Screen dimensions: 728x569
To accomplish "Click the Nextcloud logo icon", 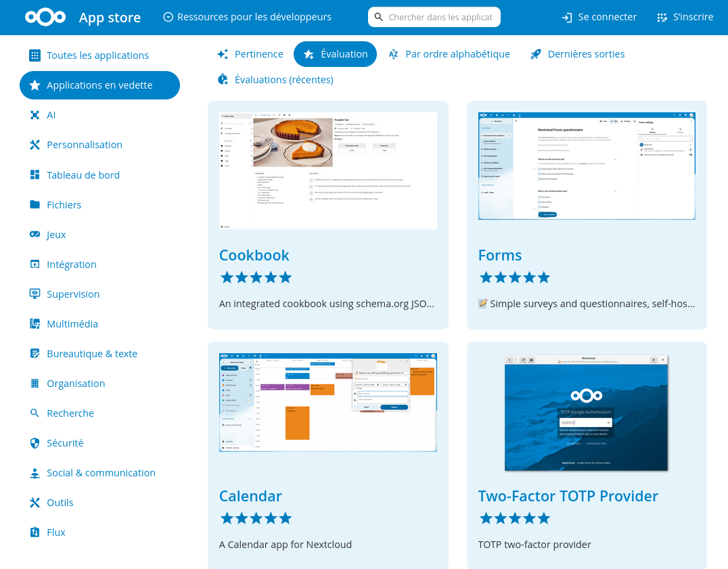I will (x=45, y=18).
